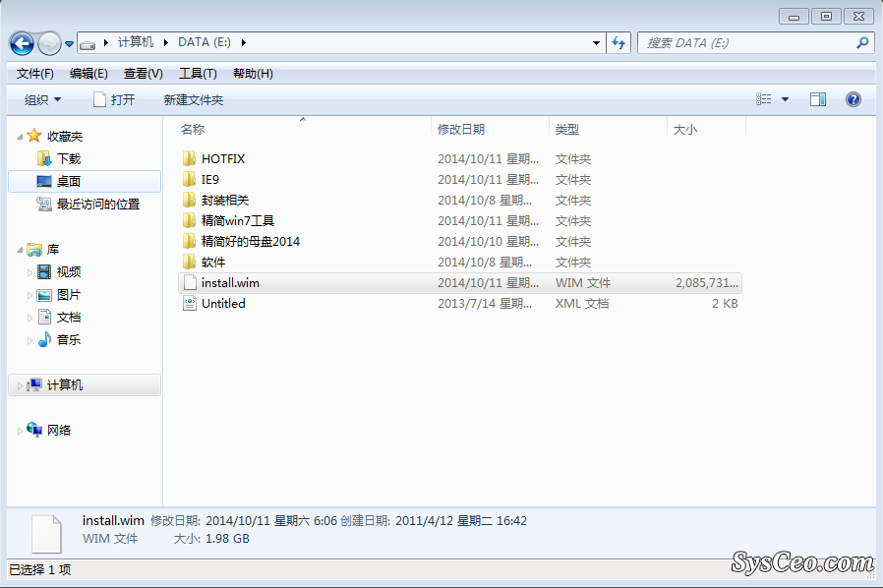
Task: Collapse the 收藏夹 tree section
Action: 20,137
